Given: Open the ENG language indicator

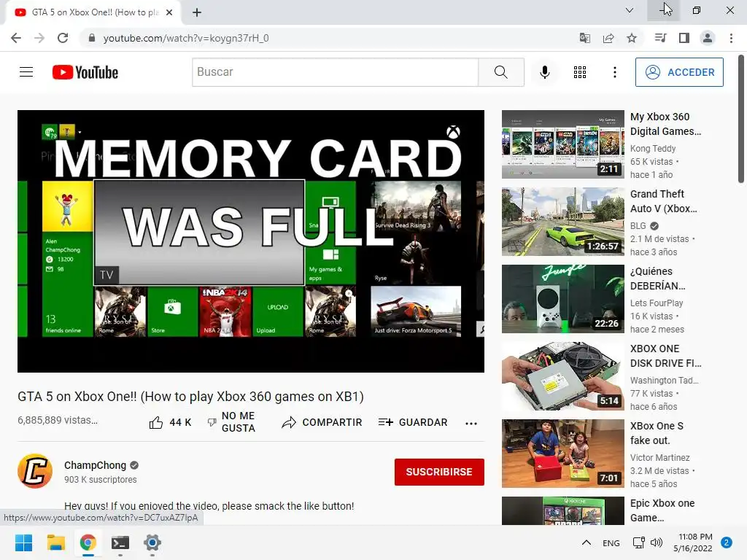Looking at the screenshot, I should (611, 543).
